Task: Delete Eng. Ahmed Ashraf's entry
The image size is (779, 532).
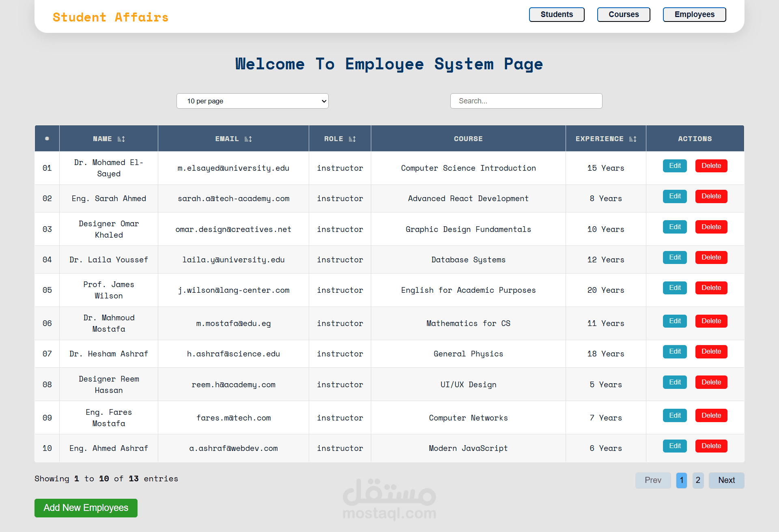Action: 711,446
